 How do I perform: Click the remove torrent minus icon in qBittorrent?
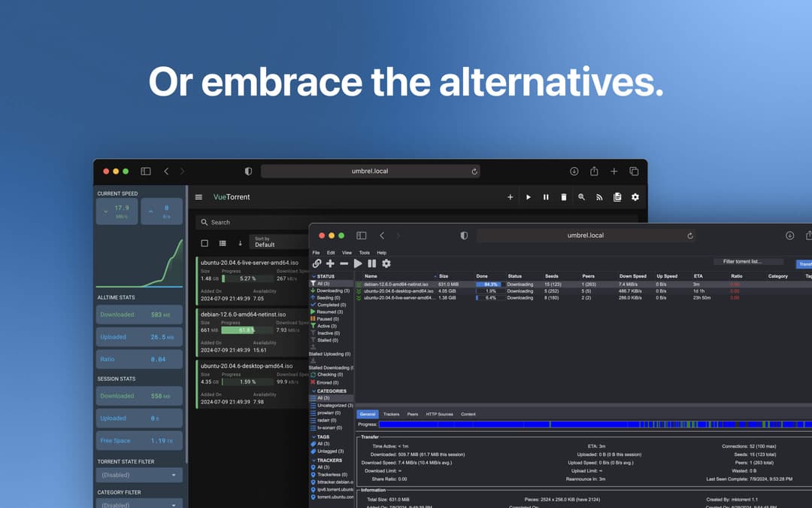coord(344,263)
